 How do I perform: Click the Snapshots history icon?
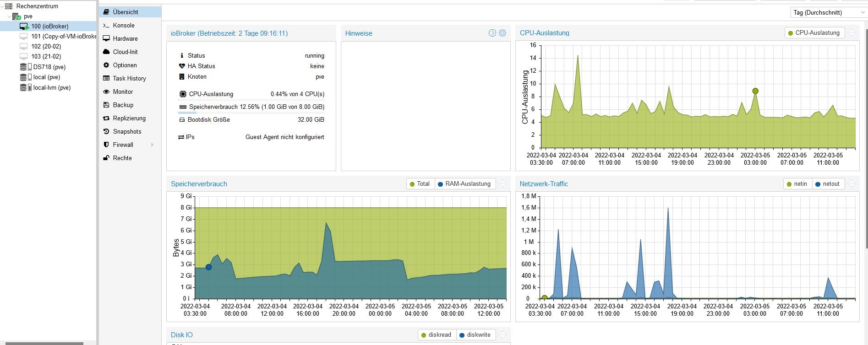click(106, 131)
